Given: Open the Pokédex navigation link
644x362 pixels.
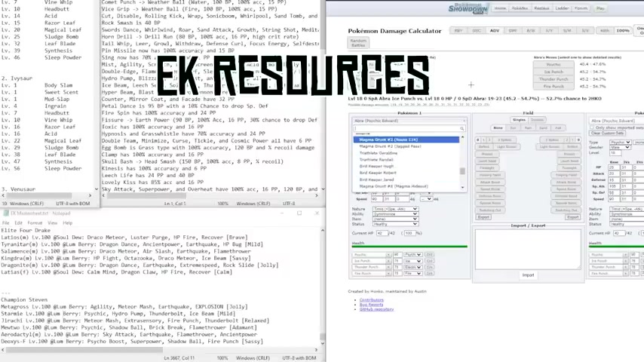Looking at the screenshot, I should pos(520,8).
